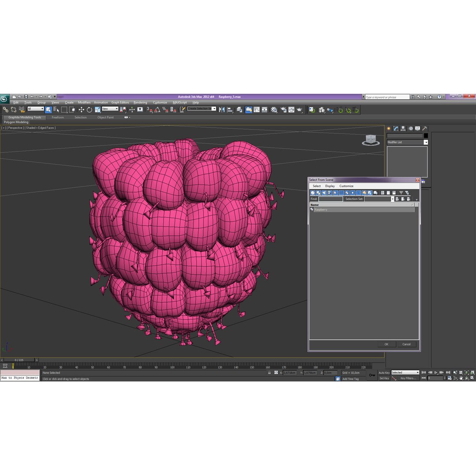
Task: Open Edit Named Selection Sets
Action: pyautogui.click(x=182, y=110)
